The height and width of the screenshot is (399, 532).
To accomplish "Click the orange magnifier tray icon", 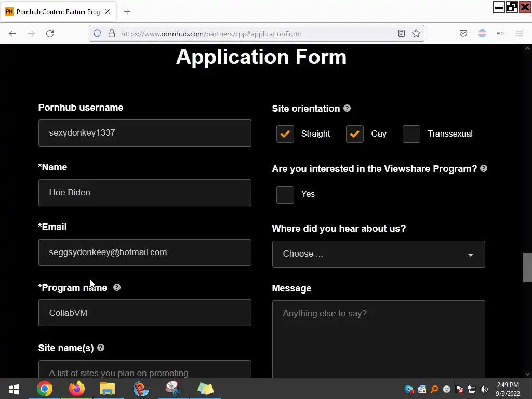I will (x=434, y=389).
